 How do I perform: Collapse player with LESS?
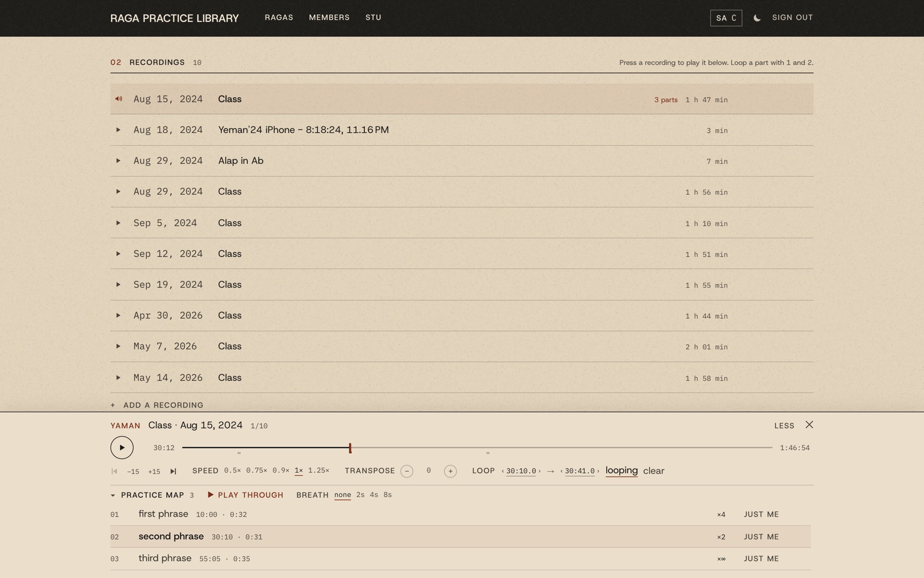pyautogui.click(x=784, y=426)
